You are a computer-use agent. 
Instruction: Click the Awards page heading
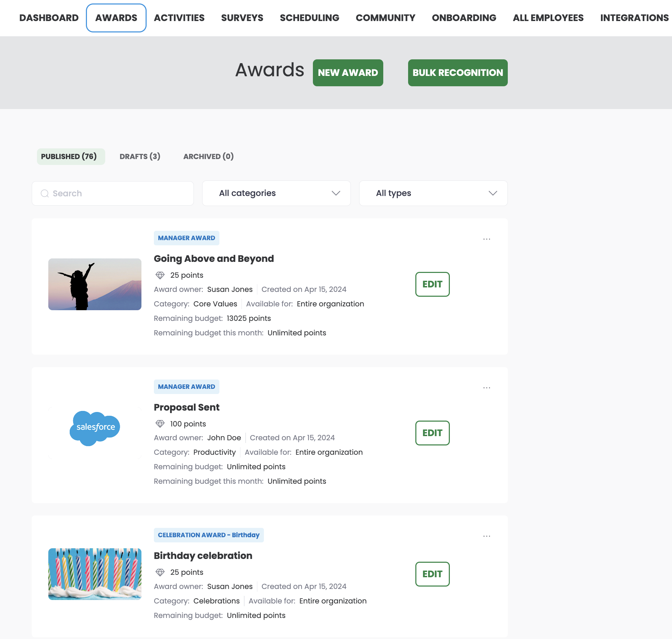270,70
